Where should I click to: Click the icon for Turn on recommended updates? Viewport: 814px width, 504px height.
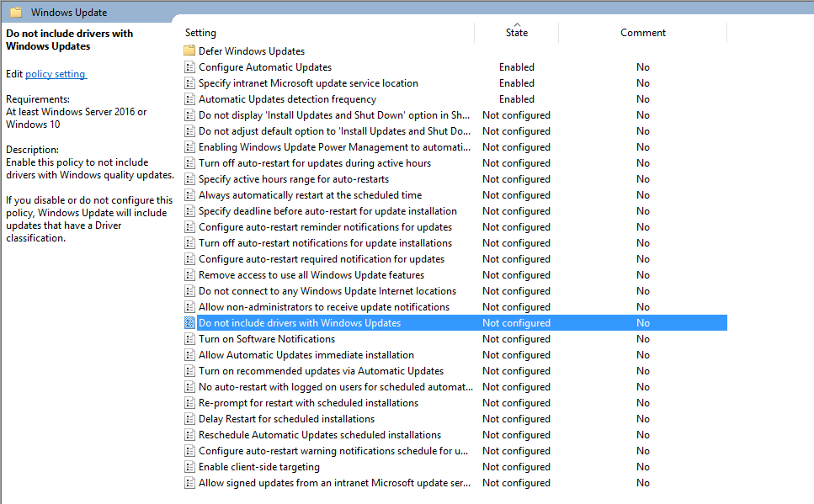tap(190, 371)
